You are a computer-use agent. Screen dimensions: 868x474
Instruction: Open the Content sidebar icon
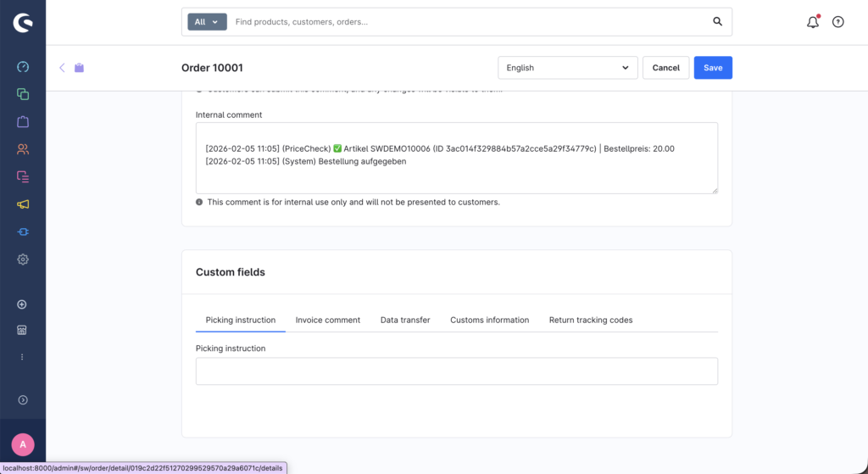point(23,176)
